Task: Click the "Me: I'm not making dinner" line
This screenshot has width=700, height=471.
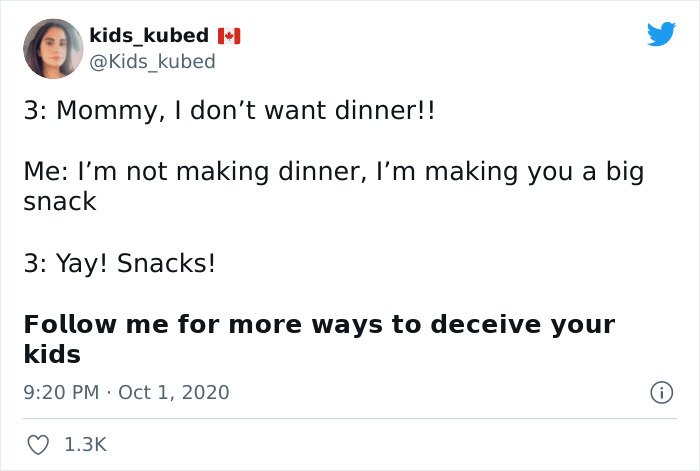Action: pos(198,172)
